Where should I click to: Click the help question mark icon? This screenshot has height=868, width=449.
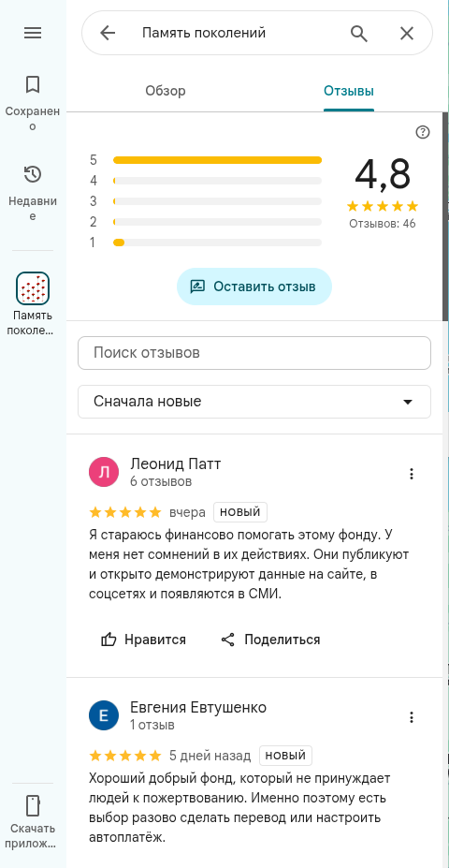(423, 132)
